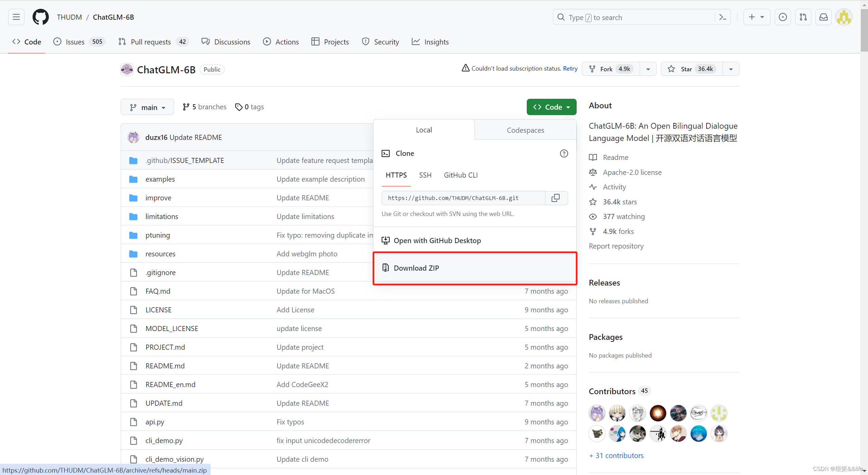
Task: Click the branches icon for 5 branches
Action: coord(186,107)
